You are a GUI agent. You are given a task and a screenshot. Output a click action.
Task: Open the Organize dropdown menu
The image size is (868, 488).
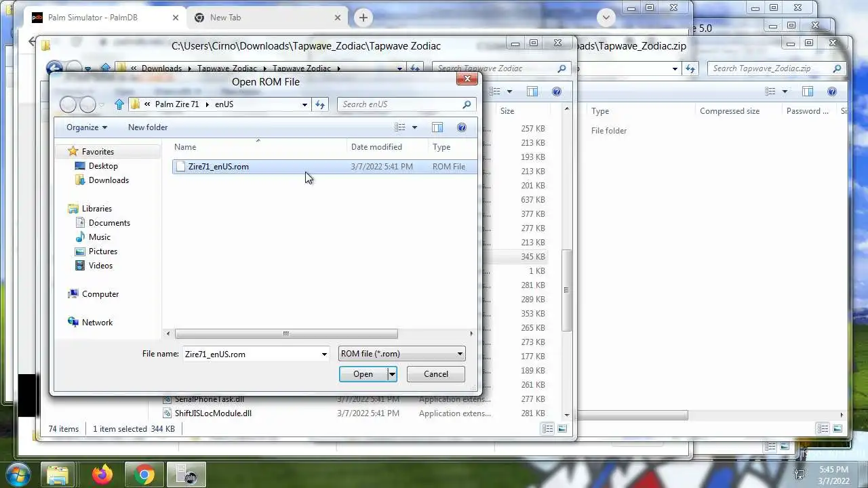click(87, 127)
